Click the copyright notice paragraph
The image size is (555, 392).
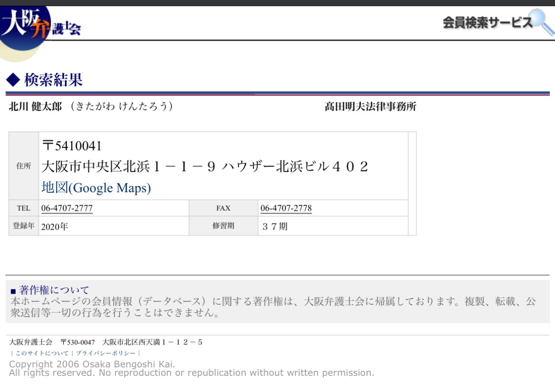coord(273,307)
